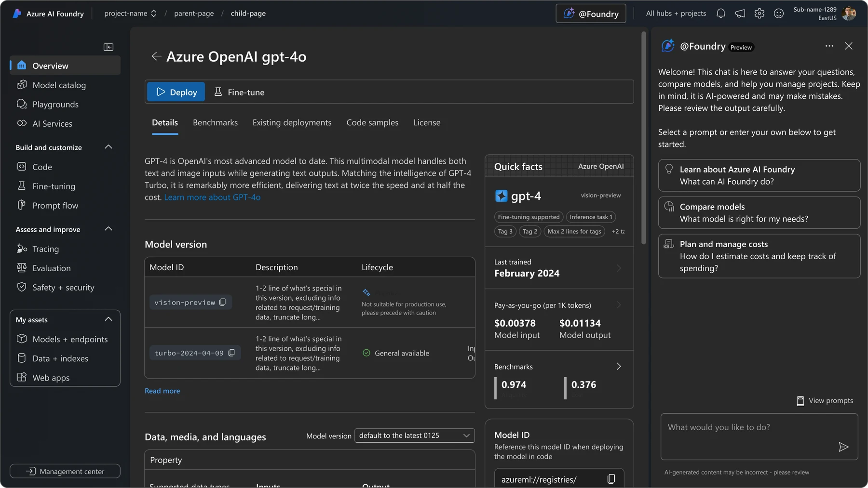Open the Foundry chat more options ellipsis
This screenshot has width=868, height=488.
[x=829, y=46]
